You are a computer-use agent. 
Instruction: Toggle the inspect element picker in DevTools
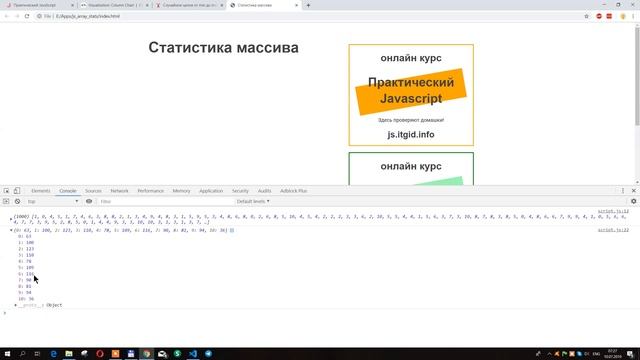tap(7, 191)
